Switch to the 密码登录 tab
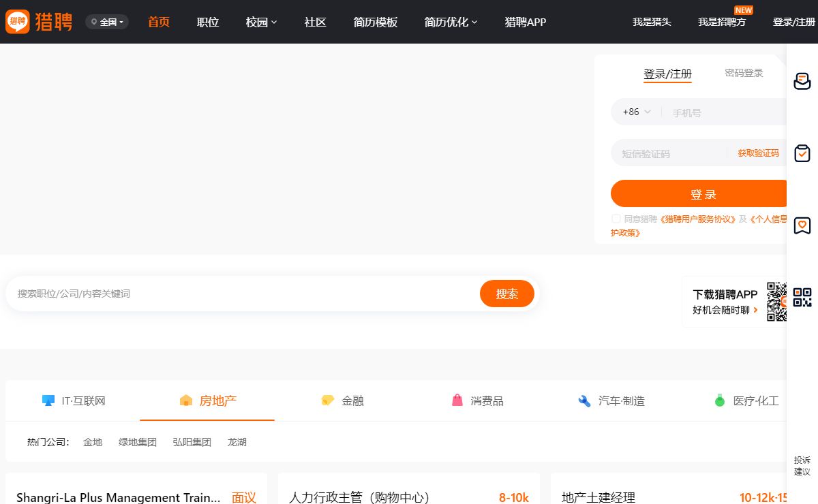Image resolution: width=818 pixels, height=504 pixels. click(744, 73)
